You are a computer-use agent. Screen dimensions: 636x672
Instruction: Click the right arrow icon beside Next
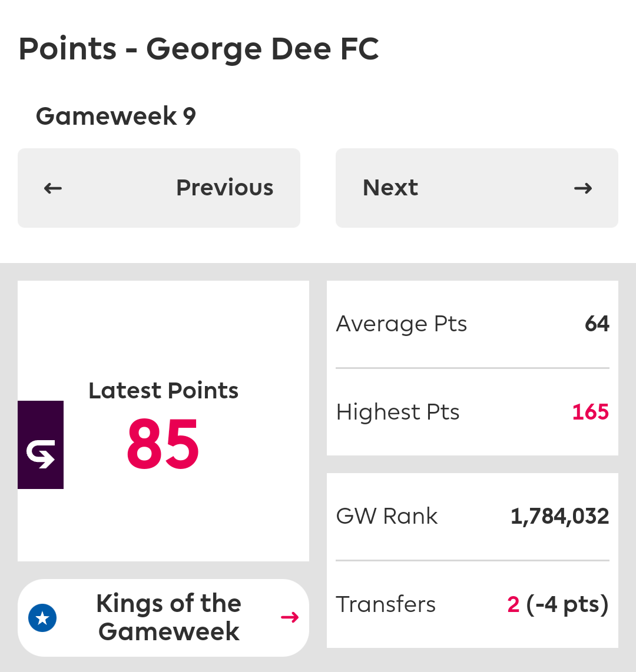click(583, 188)
